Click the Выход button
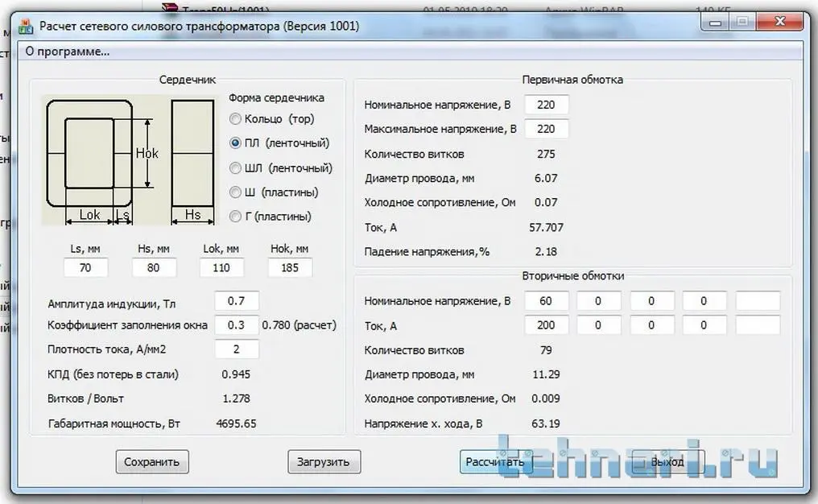 667,462
